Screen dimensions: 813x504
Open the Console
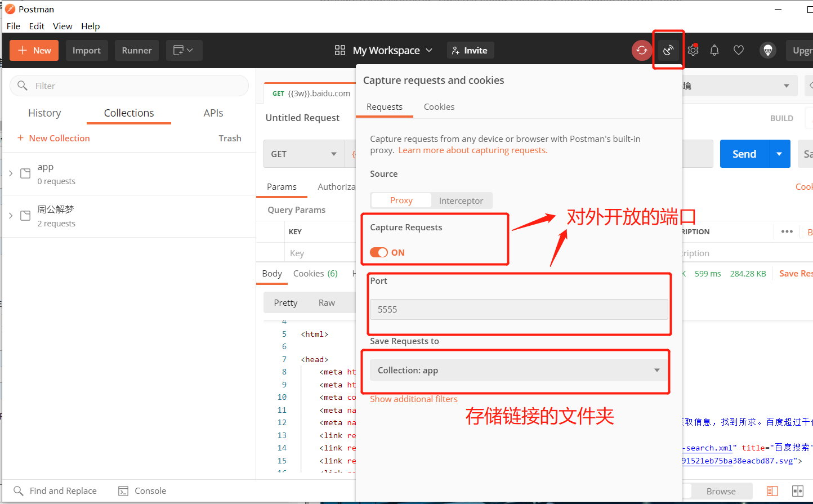point(142,490)
